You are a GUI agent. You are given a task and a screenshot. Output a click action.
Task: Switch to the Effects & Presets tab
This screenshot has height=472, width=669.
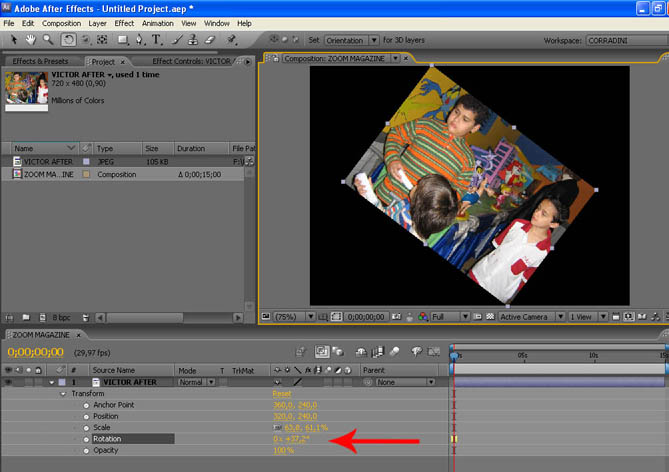[x=40, y=62]
